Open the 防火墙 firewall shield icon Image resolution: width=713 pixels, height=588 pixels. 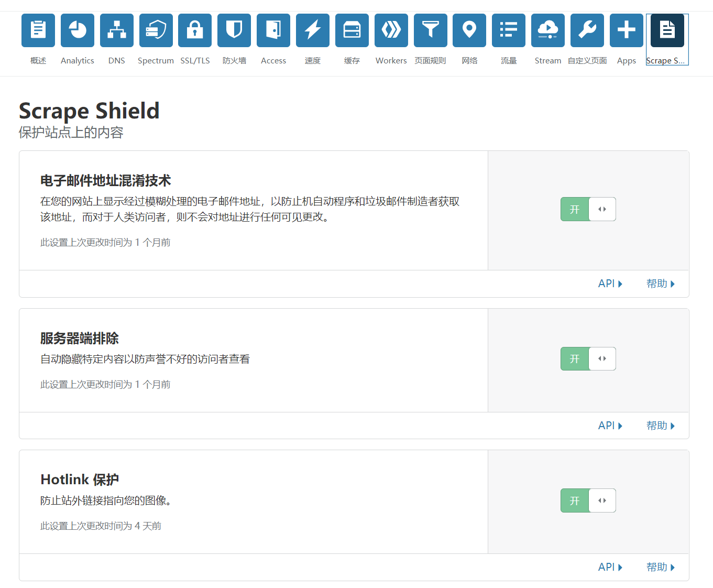234,30
